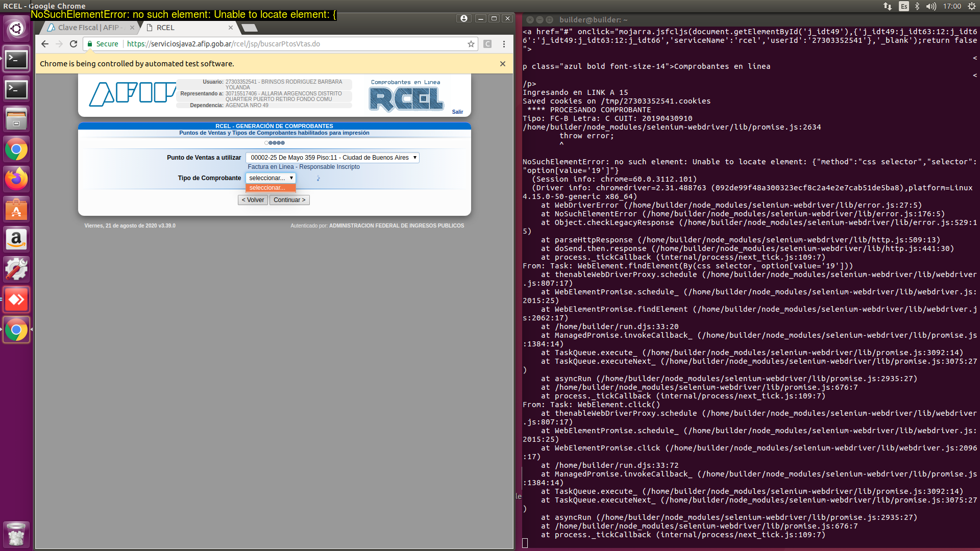Open a new tab button
The width and height of the screenshot is (980, 551).
[250, 28]
